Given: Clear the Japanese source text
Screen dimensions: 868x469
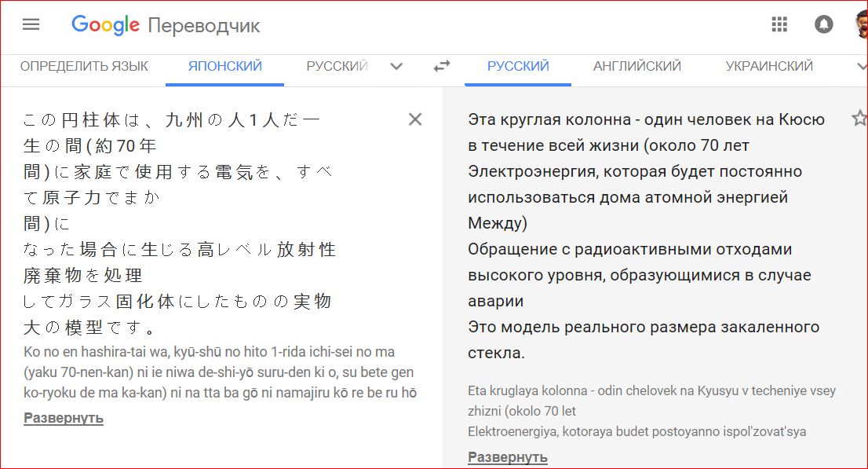Looking at the screenshot, I should (x=415, y=119).
